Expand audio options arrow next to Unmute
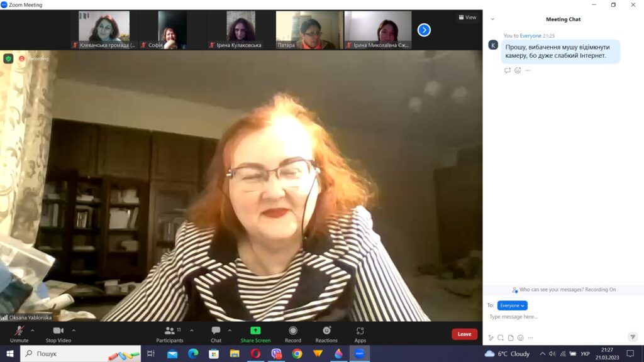 [x=33, y=330]
